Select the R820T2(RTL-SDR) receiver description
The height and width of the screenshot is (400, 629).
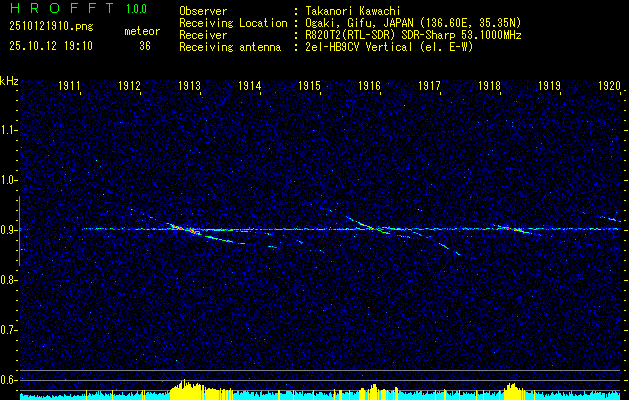coord(413,35)
